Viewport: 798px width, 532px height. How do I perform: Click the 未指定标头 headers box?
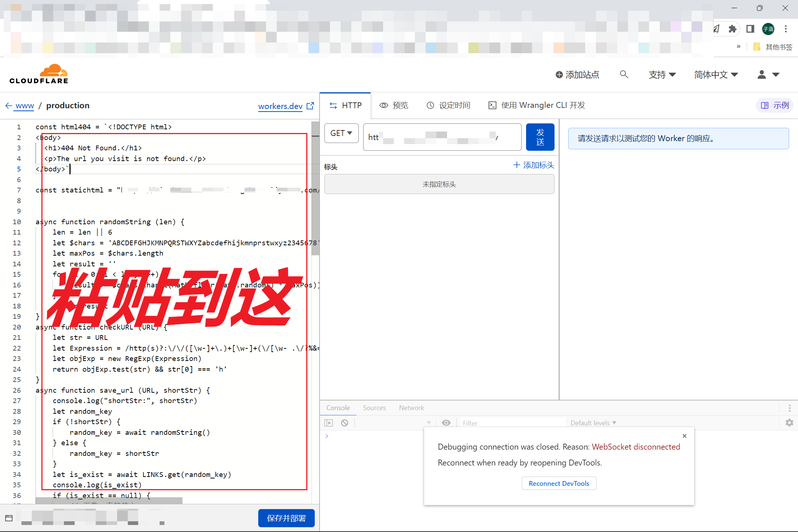[x=439, y=184]
